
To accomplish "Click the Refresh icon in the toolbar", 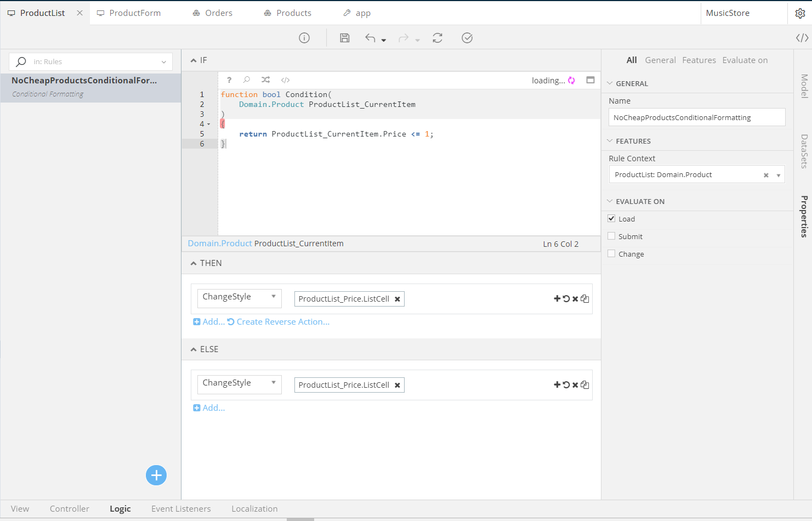I will pyautogui.click(x=437, y=38).
